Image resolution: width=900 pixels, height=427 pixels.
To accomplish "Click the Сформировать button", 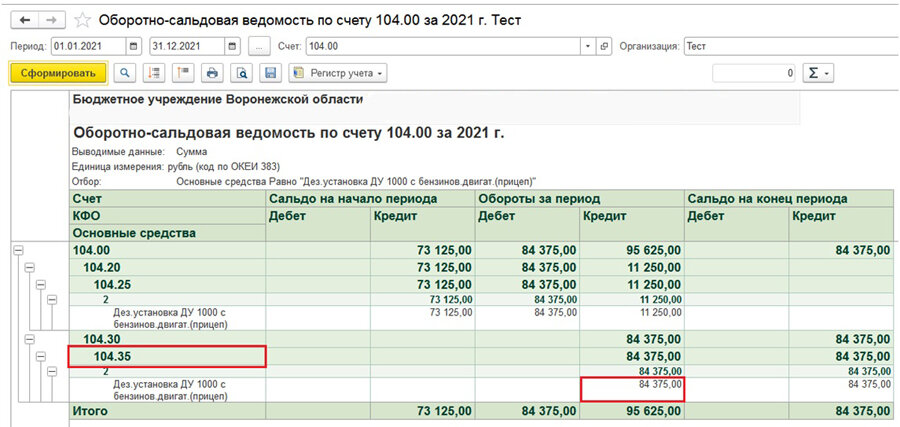I will coord(57,73).
